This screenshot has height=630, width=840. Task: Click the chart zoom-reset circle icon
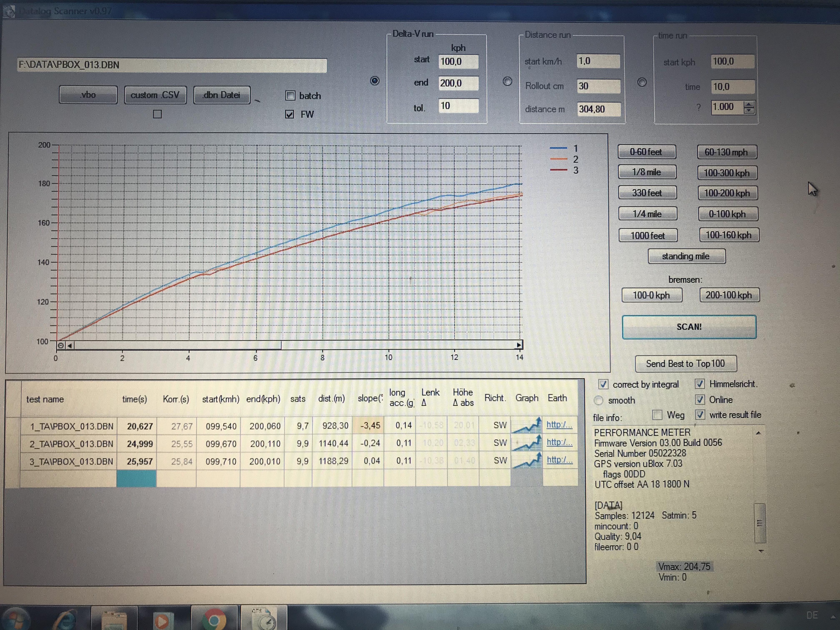(61, 346)
